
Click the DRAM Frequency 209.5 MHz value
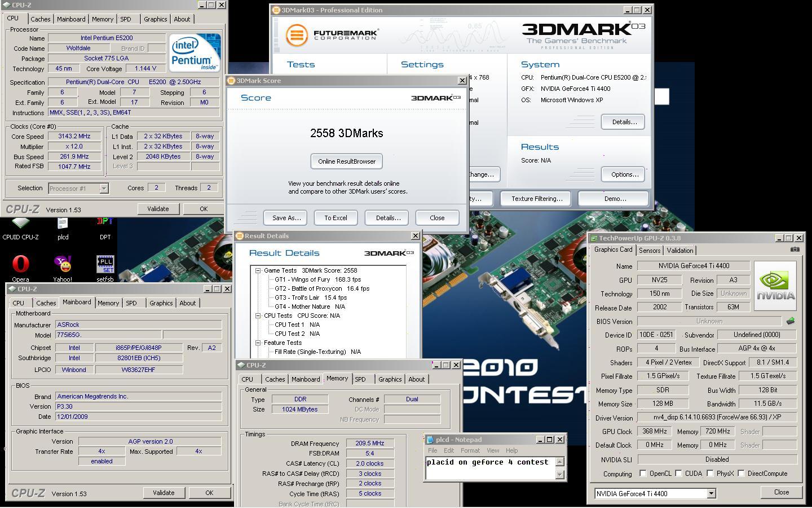coord(370,444)
